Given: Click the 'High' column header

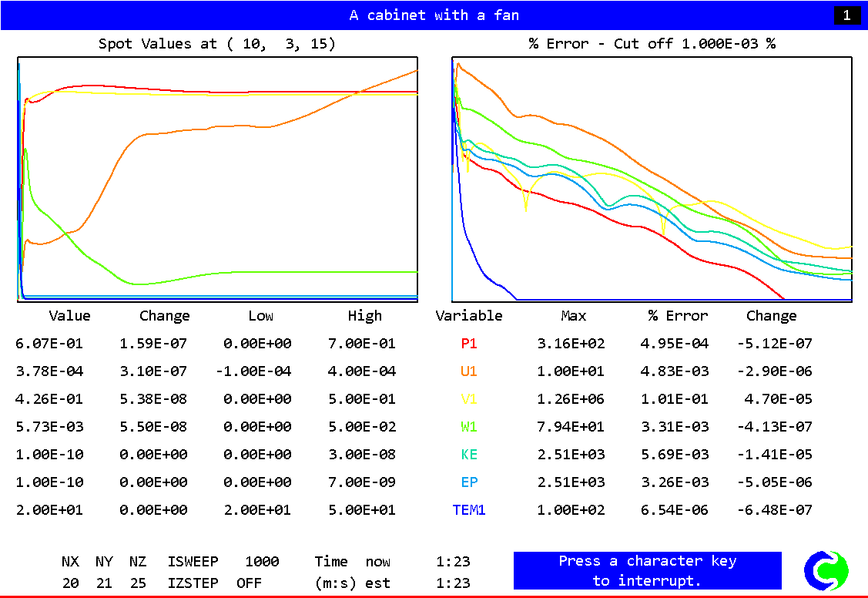Looking at the screenshot, I should coord(364,316).
